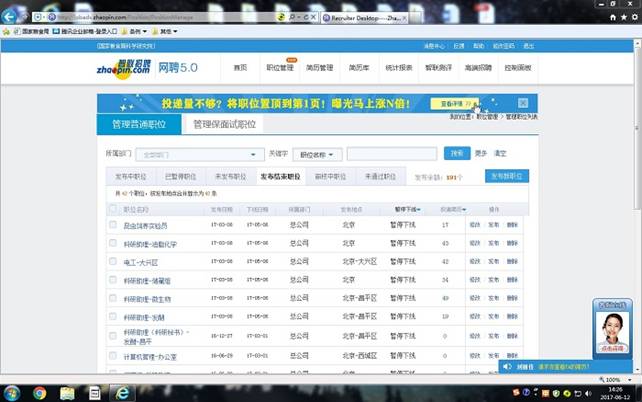Click the blue 搜索 search button

[456, 153]
